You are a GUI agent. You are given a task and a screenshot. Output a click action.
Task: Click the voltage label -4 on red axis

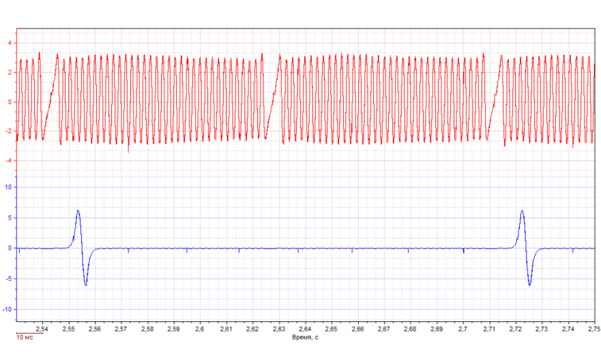(9, 161)
